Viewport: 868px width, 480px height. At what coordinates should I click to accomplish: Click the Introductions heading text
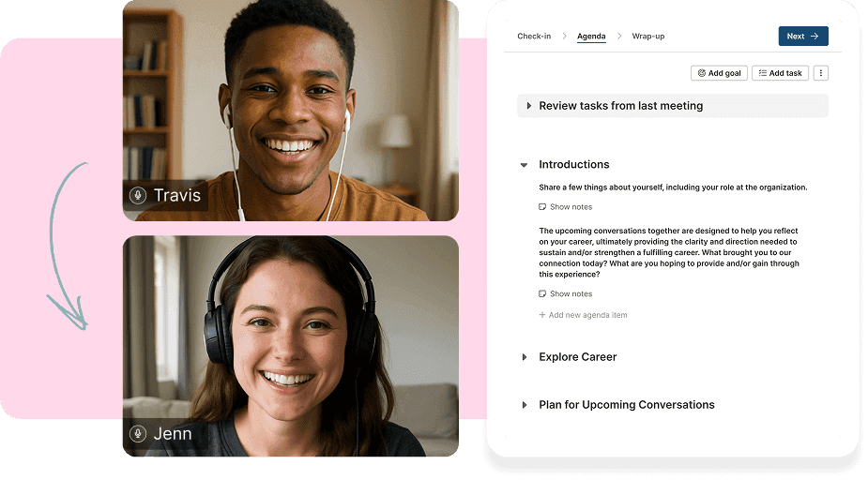tap(574, 165)
